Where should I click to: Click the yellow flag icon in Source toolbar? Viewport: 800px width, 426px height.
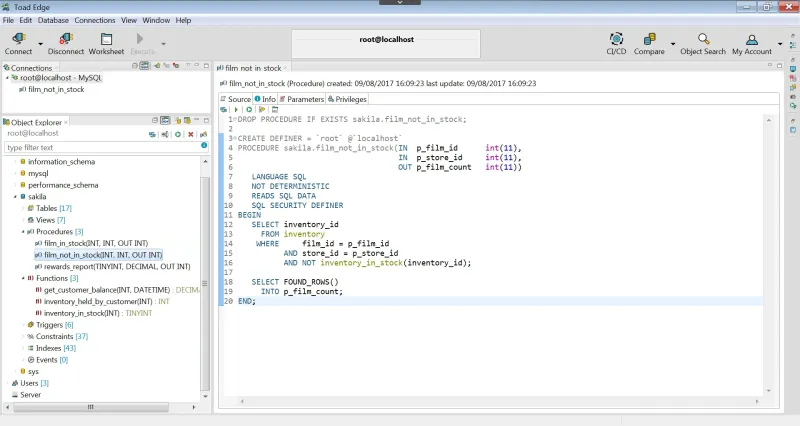(x=262, y=109)
